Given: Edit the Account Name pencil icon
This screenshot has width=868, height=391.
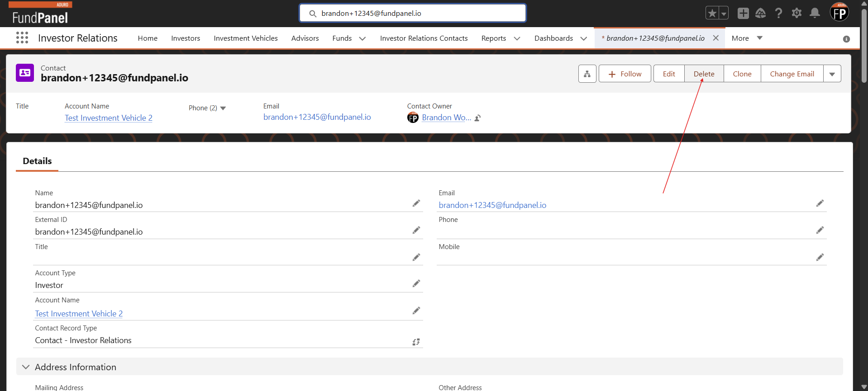Looking at the screenshot, I should 416,311.
